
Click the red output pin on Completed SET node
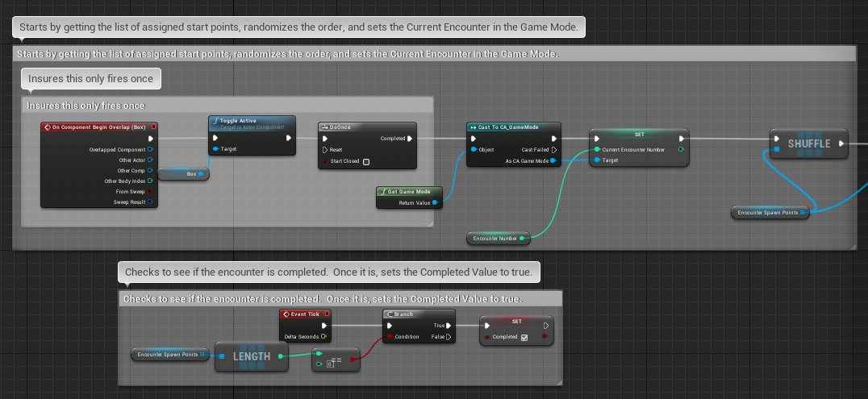[546, 336]
